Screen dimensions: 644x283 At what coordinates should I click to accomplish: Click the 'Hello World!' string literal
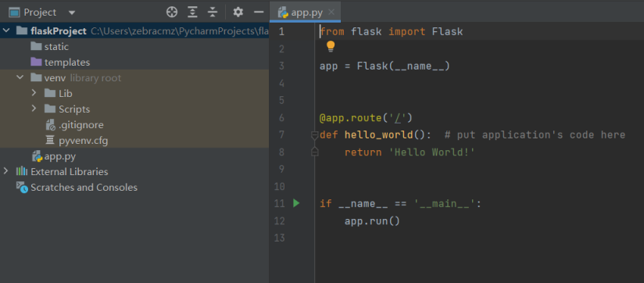(x=431, y=152)
